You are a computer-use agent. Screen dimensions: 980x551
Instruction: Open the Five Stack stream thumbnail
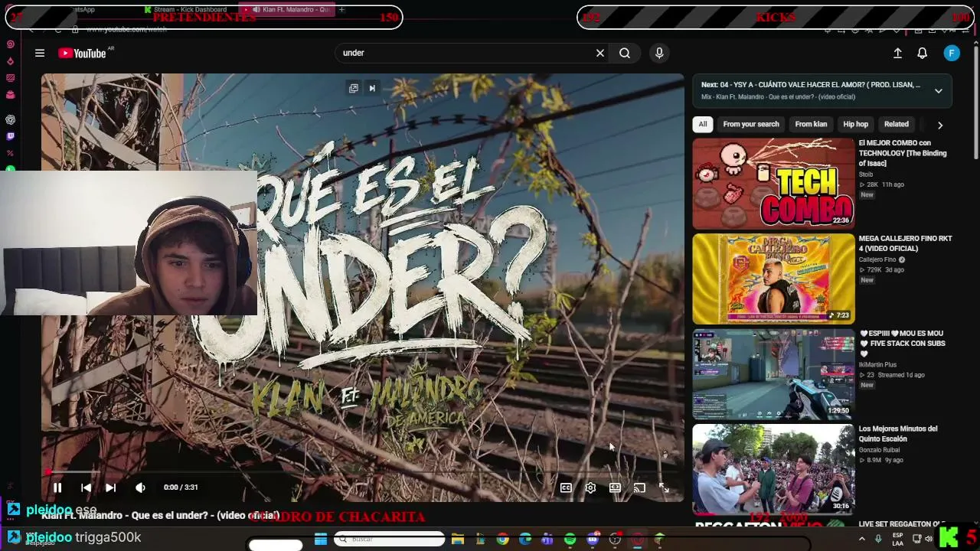point(773,374)
